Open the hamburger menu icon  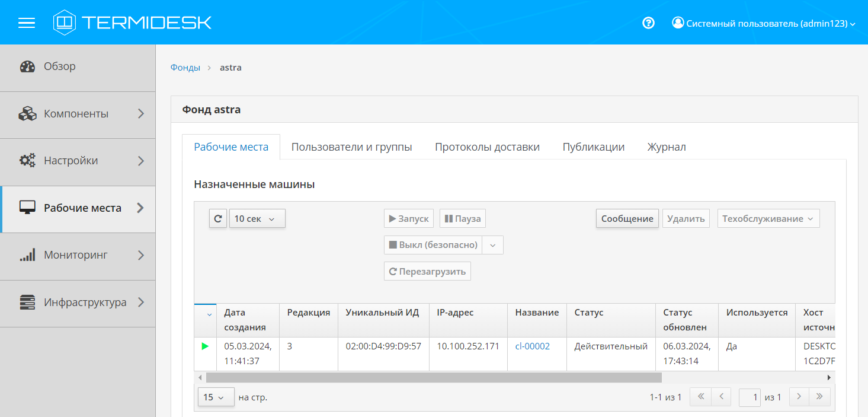pyautogui.click(x=27, y=23)
